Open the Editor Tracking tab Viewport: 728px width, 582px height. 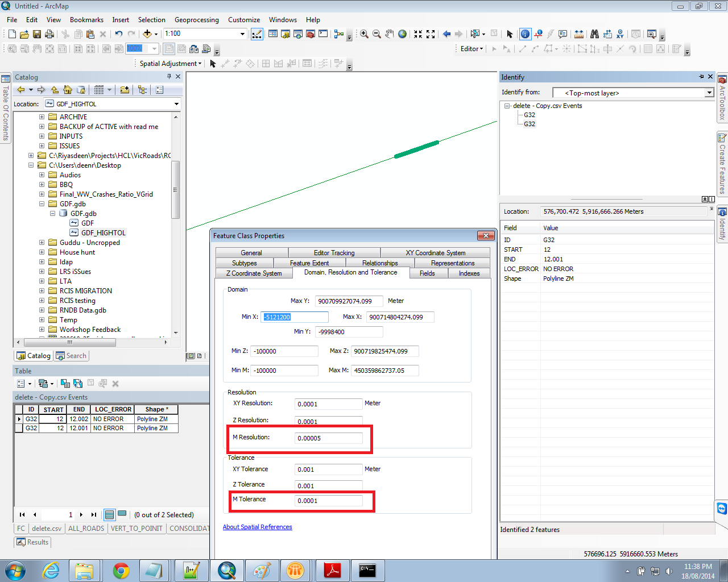pyautogui.click(x=334, y=253)
